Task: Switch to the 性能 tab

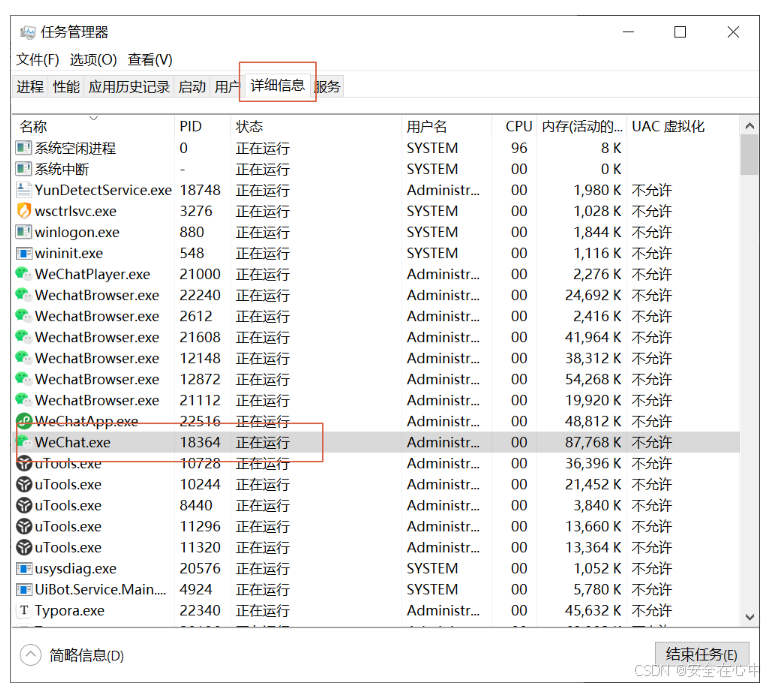Action: point(66,87)
